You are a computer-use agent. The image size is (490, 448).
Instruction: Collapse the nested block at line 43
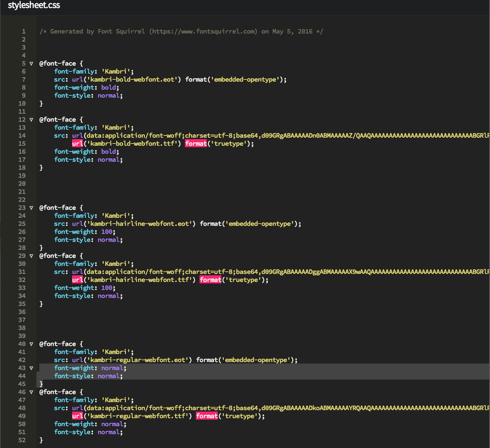coord(31,368)
